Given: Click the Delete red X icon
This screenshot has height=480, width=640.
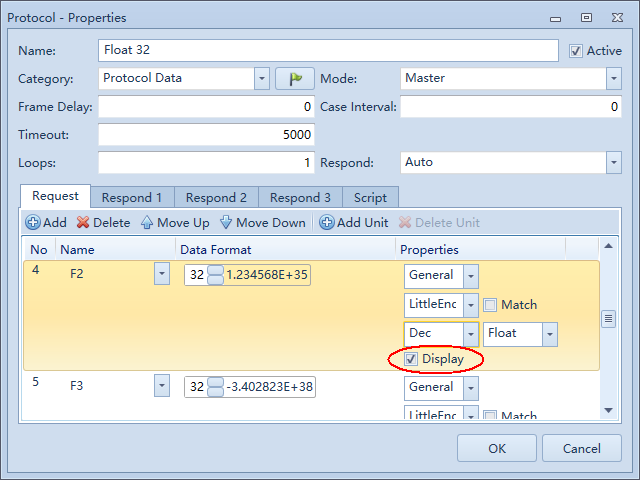Looking at the screenshot, I should pos(83,223).
